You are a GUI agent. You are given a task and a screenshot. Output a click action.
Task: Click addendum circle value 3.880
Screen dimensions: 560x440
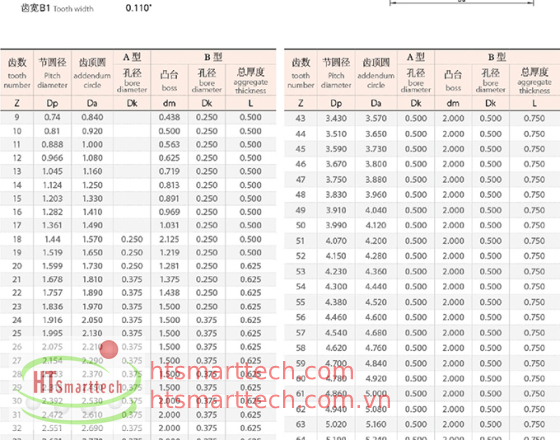point(376,179)
